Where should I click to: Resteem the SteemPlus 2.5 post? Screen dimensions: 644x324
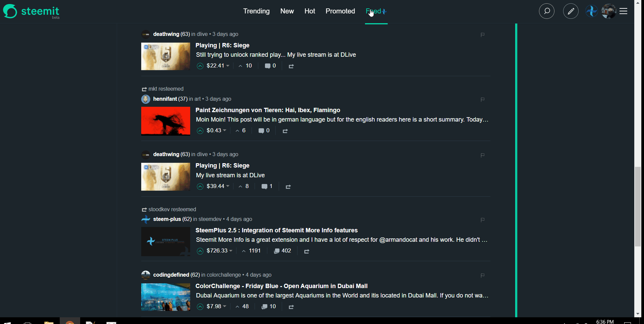307,251
